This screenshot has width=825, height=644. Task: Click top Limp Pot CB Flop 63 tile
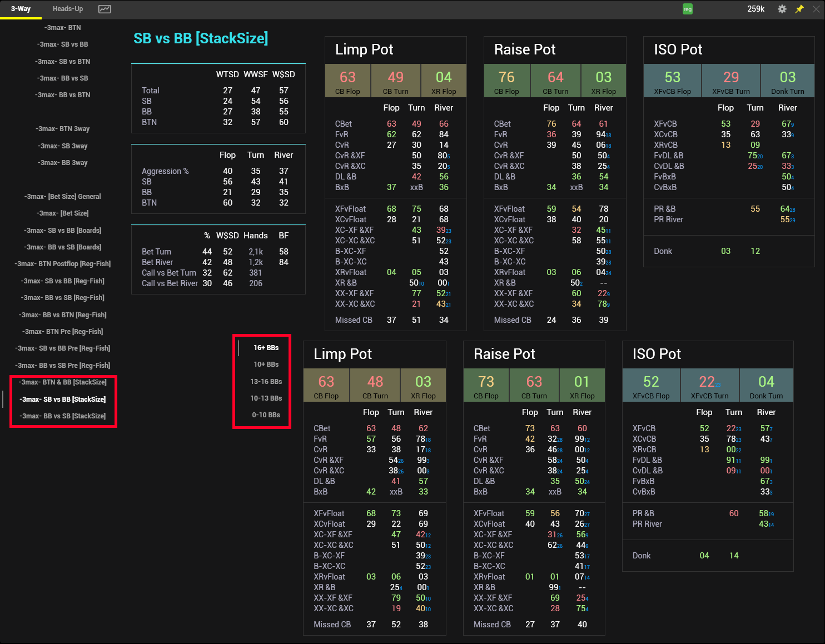[347, 81]
